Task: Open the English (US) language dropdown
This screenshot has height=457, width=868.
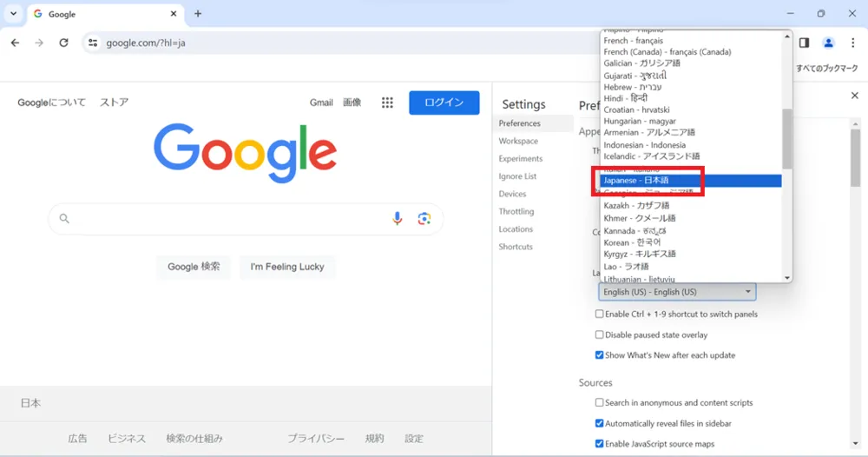Action: point(677,292)
